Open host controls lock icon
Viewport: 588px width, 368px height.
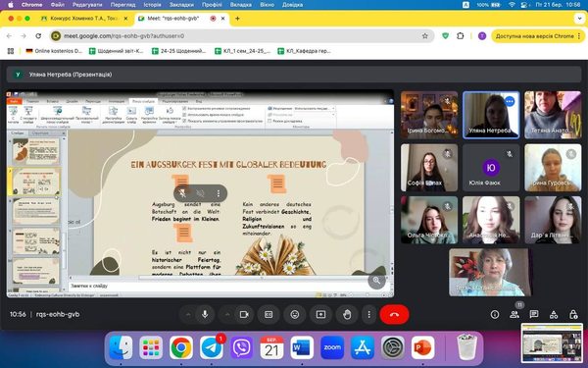[573, 314]
